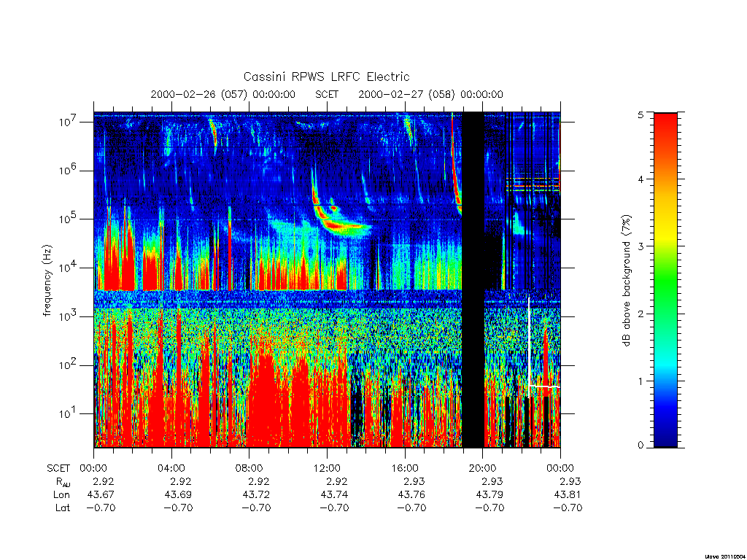Click the 'SCET' row label below the plot
This screenshot has width=747, height=560.
click(58, 468)
